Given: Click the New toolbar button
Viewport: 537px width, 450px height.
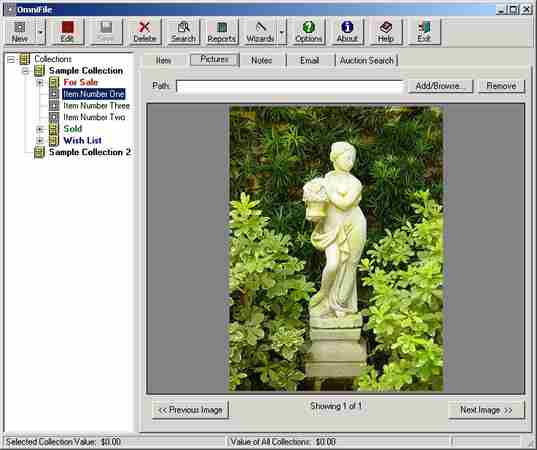Looking at the screenshot, I should [20, 32].
